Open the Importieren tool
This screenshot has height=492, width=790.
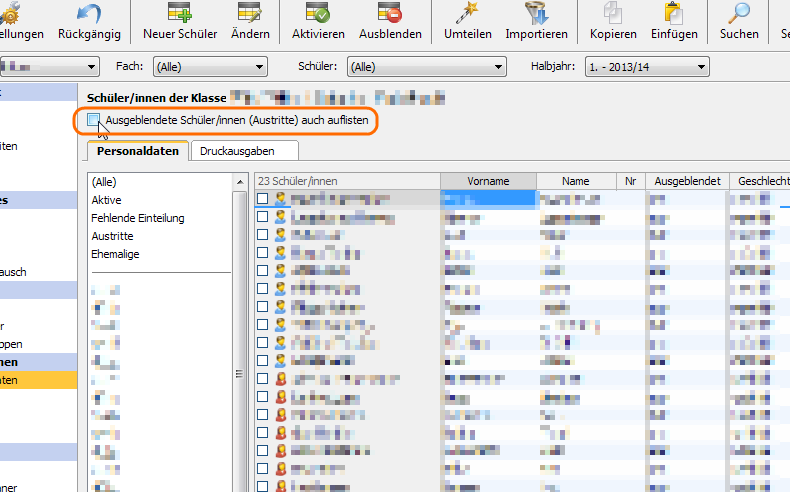[x=536, y=14]
